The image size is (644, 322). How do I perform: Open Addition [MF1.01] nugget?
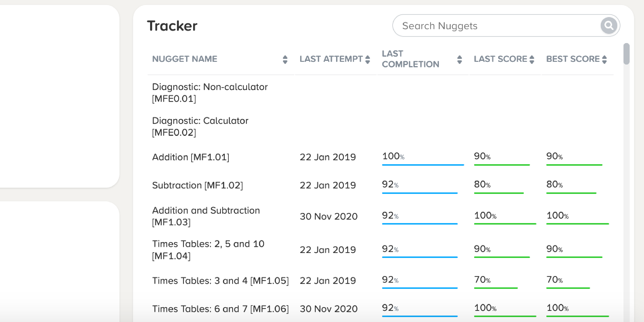(190, 157)
